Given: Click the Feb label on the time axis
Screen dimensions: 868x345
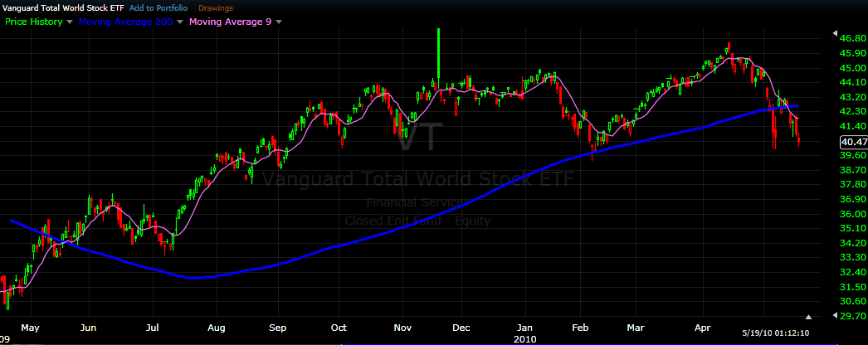Looking at the screenshot, I should click(579, 328).
